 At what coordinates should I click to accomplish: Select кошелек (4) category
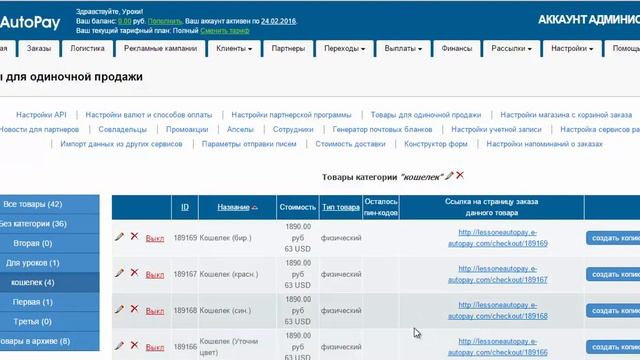point(49,282)
